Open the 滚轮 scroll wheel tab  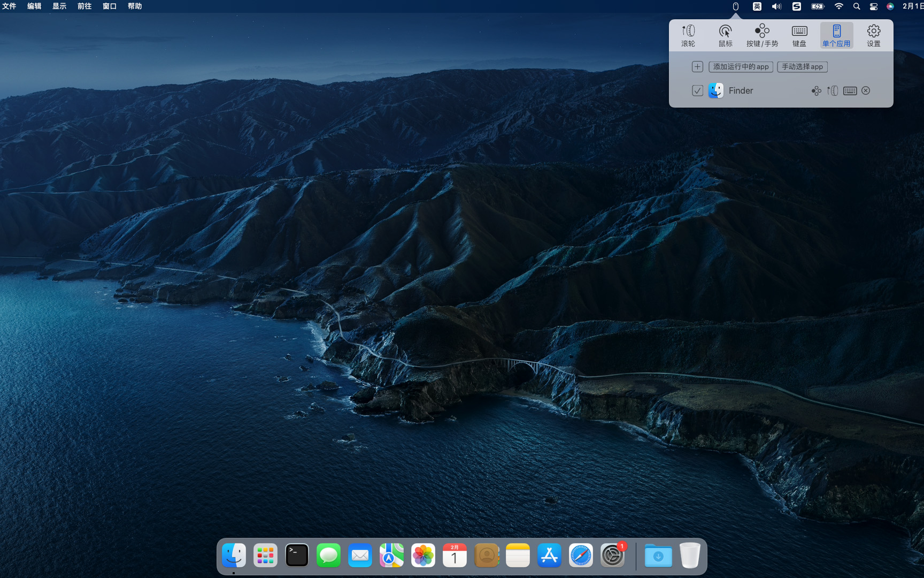click(x=688, y=35)
